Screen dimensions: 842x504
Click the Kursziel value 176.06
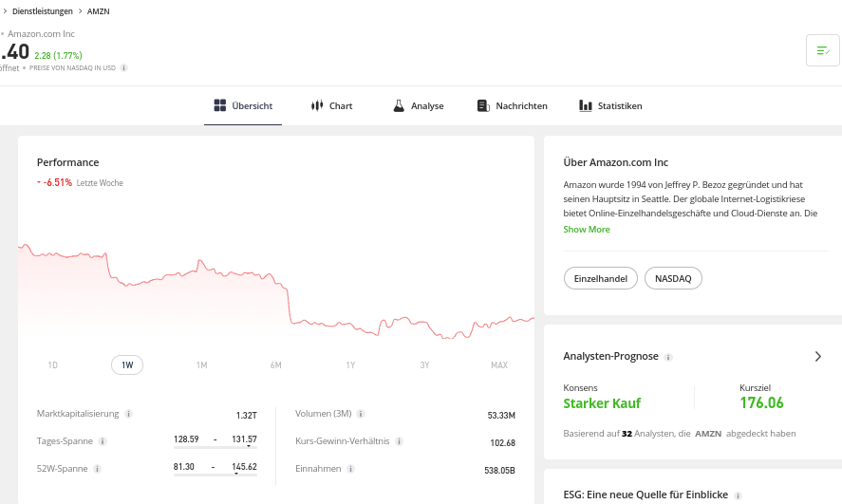pyautogui.click(x=761, y=403)
